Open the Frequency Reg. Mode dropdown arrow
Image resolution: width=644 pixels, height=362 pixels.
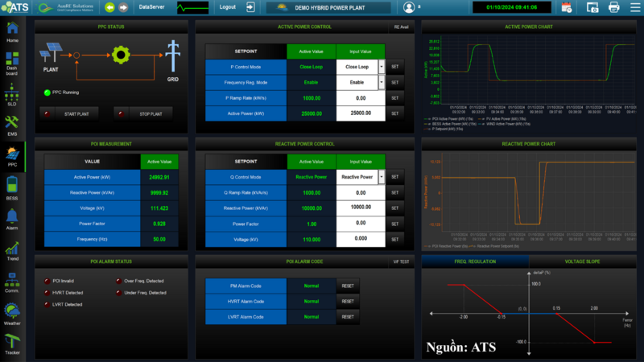coord(382,82)
